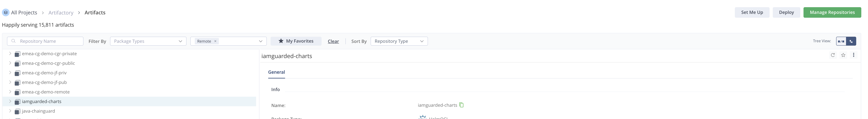Switch to expanded tree view mode
Viewport: 868px width, 119px height.
point(851,41)
